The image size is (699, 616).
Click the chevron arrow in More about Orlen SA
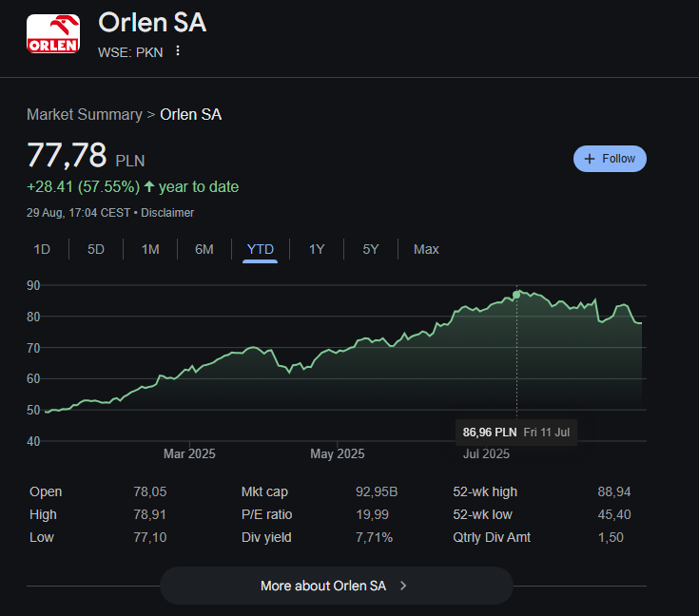(403, 586)
